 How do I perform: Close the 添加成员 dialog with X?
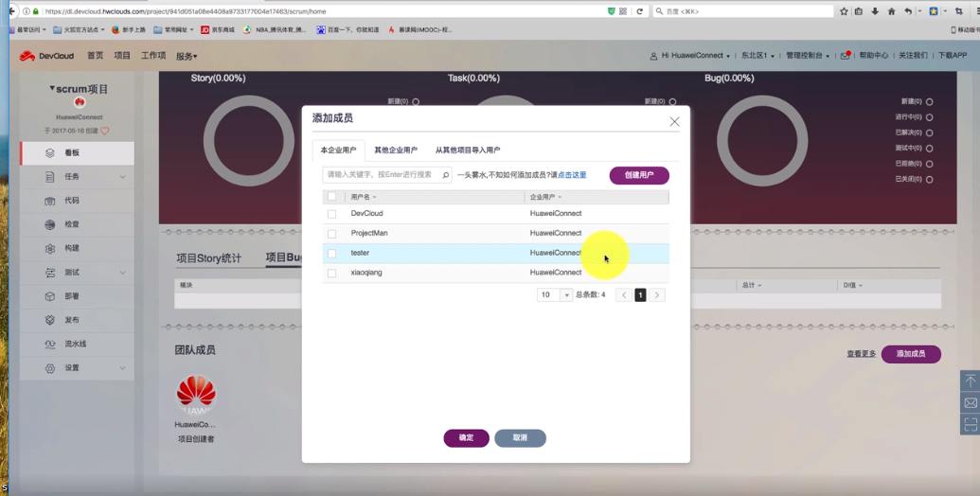point(674,122)
